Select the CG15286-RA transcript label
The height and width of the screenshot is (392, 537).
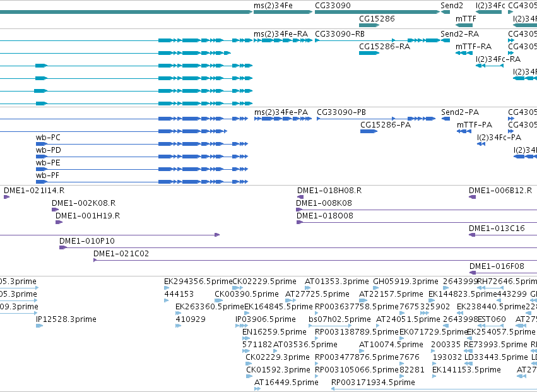point(384,47)
